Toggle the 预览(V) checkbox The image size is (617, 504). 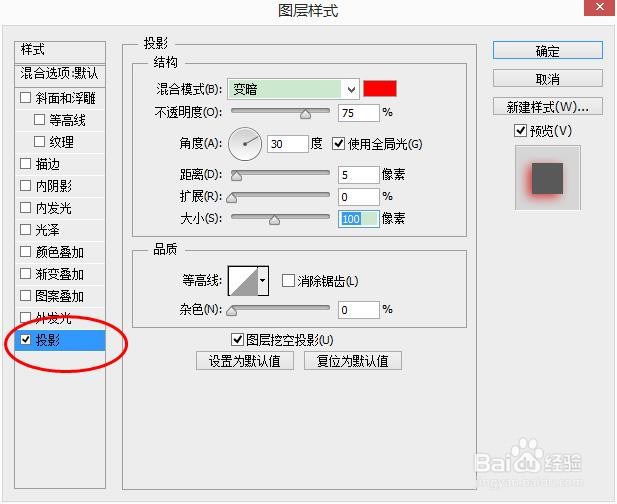520,130
